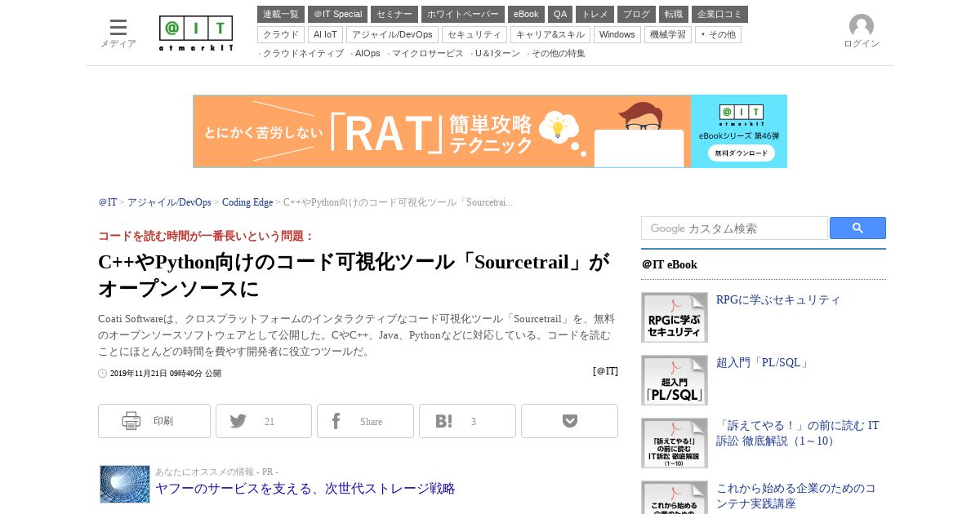The image size is (980, 514).
Task: Open RPGに学ぶセキュリティ text link
Action: point(778,299)
